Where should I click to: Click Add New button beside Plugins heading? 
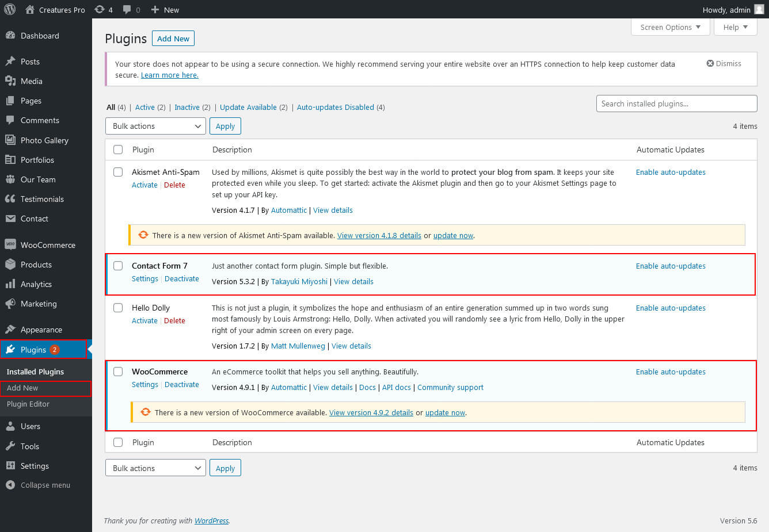point(173,39)
